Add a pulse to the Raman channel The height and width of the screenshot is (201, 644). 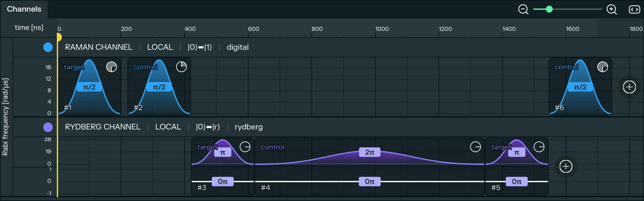629,87
